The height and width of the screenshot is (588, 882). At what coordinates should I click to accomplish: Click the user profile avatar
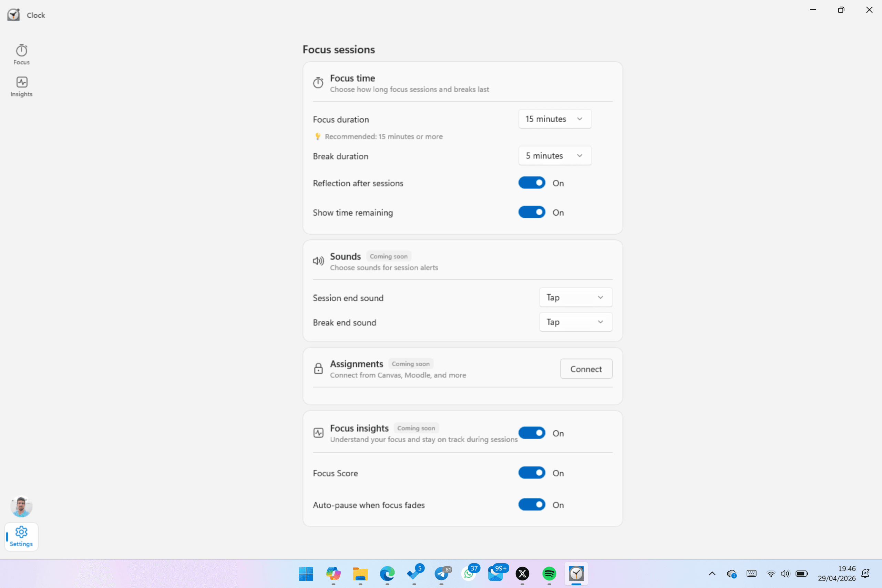pos(21,507)
